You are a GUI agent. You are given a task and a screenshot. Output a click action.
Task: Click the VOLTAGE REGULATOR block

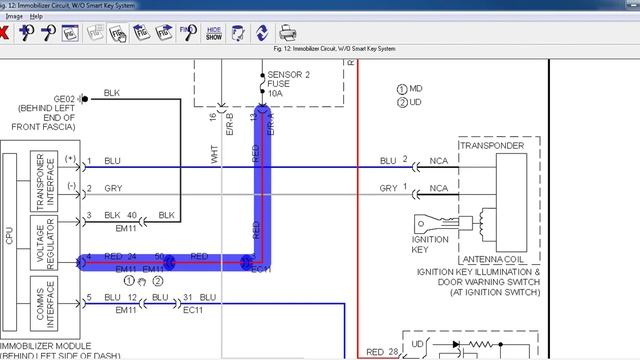(44, 243)
